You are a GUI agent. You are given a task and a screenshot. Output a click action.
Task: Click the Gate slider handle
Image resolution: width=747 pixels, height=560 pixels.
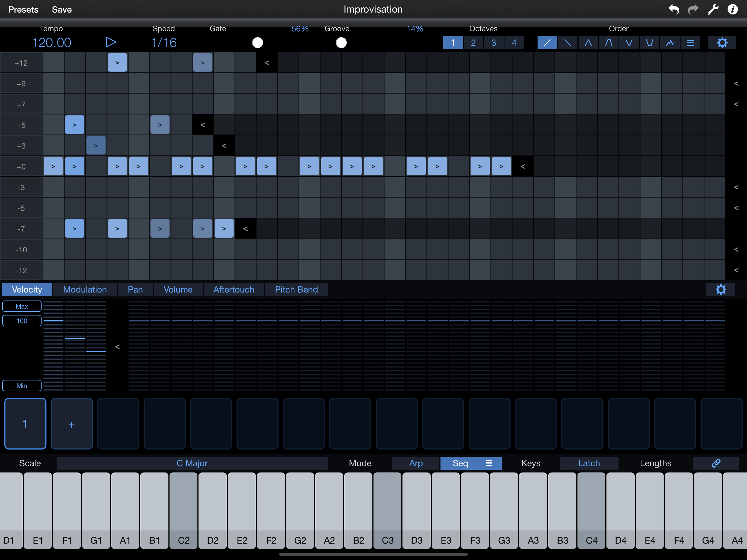[257, 43]
